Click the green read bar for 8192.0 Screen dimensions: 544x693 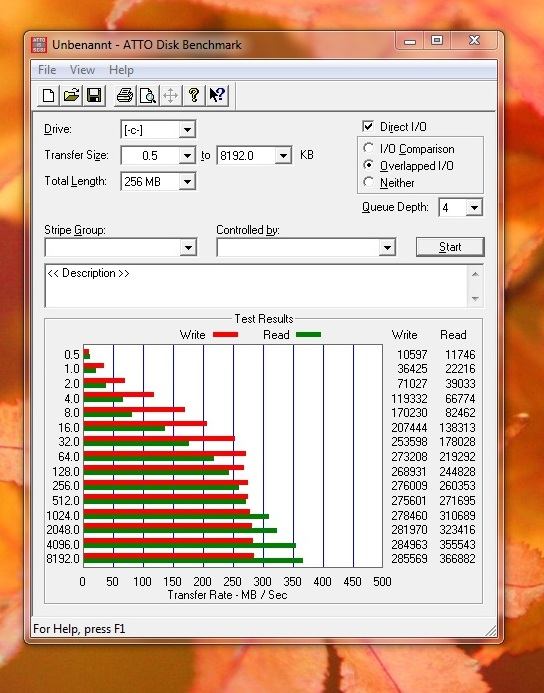click(193, 560)
